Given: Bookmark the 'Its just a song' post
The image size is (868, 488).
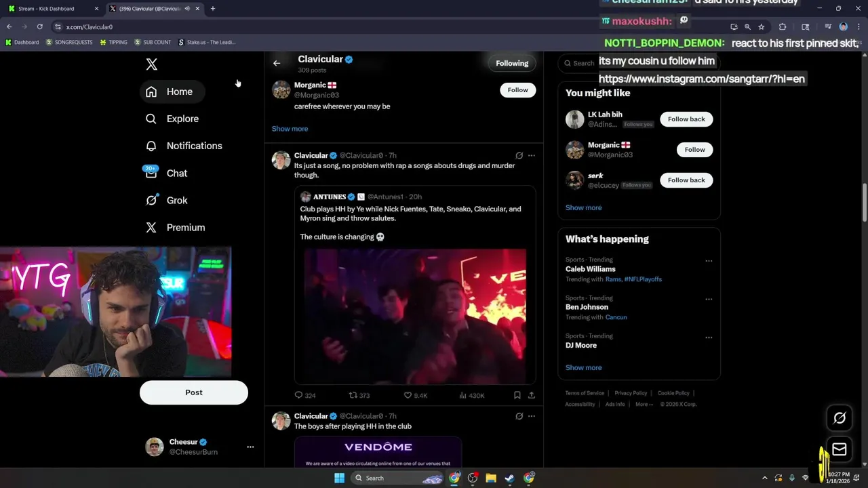Looking at the screenshot, I should pos(517,395).
